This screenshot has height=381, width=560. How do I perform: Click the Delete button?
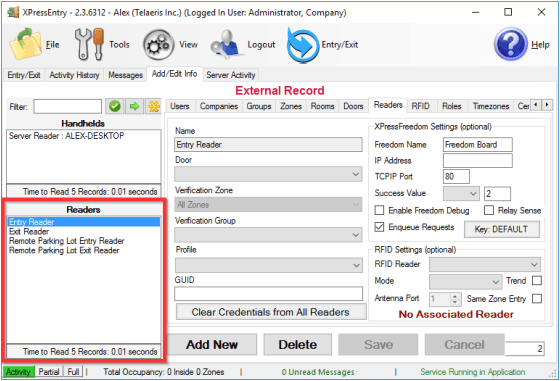[x=298, y=345]
